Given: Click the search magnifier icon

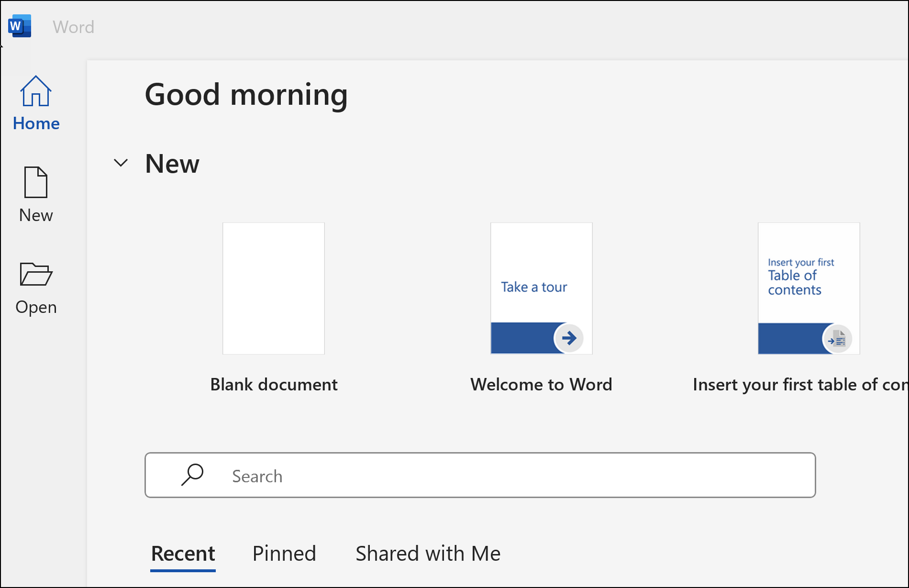Looking at the screenshot, I should [191, 475].
